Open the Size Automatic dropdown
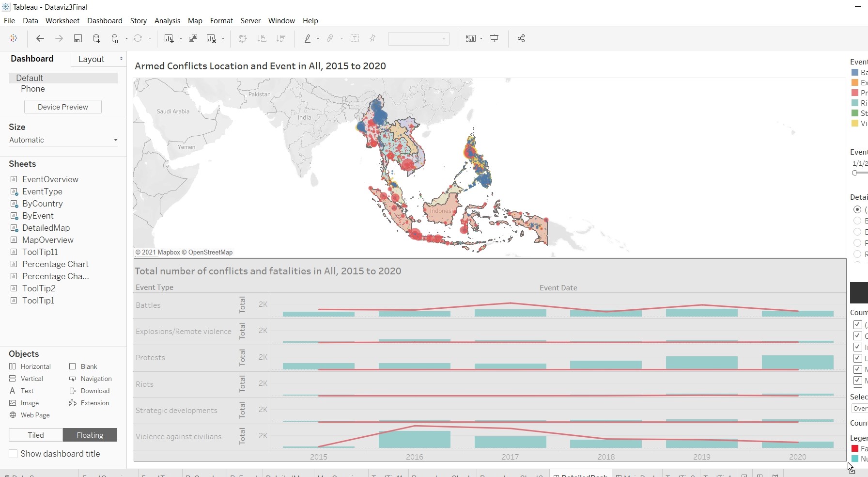The height and width of the screenshot is (477, 868). (x=63, y=140)
